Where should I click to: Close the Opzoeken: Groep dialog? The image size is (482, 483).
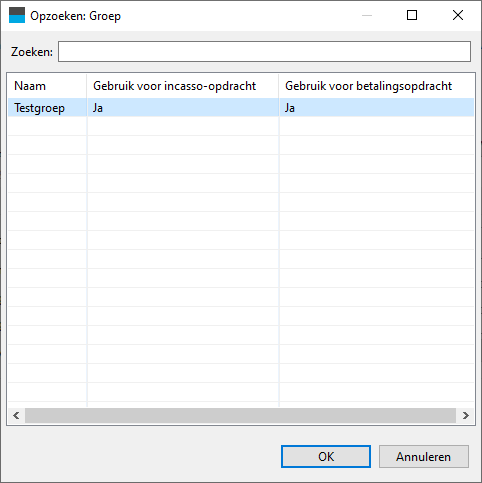pos(458,15)
